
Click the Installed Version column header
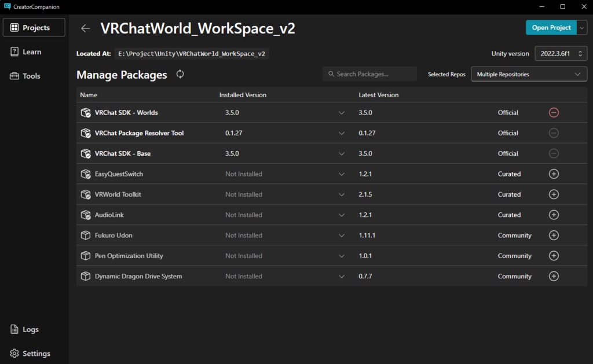243,95
